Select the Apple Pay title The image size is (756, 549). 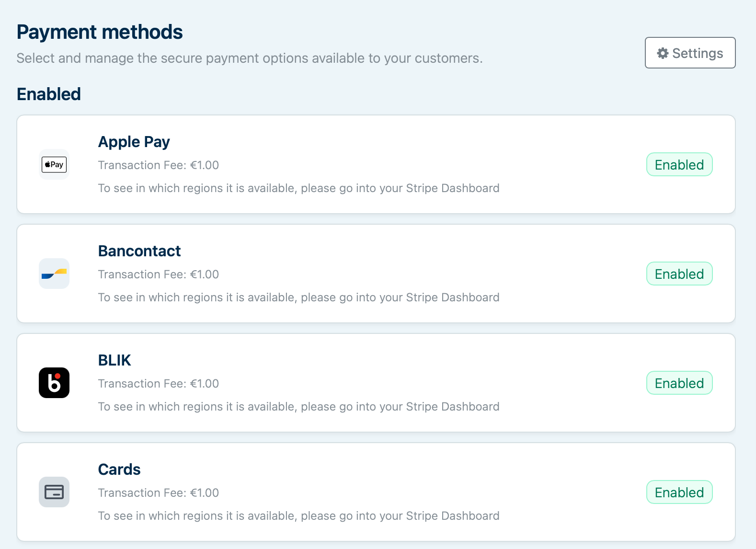click(x=134, y=142)
